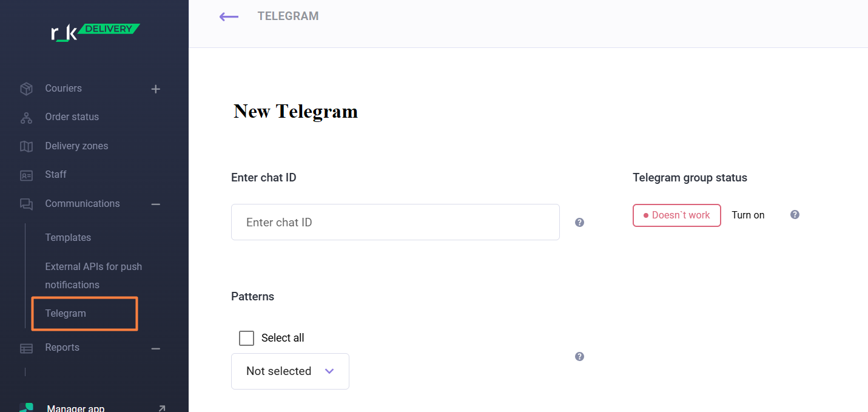This screenshot has width=868, height=412.
Task: Click help icon beside chat ID field
Action: pos(579,223)
